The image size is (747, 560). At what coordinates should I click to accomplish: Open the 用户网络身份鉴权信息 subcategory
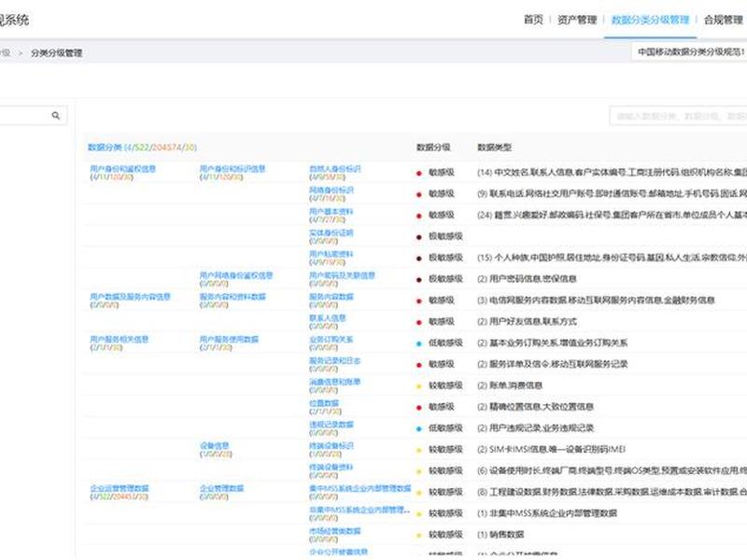click(x=236, y=275)
